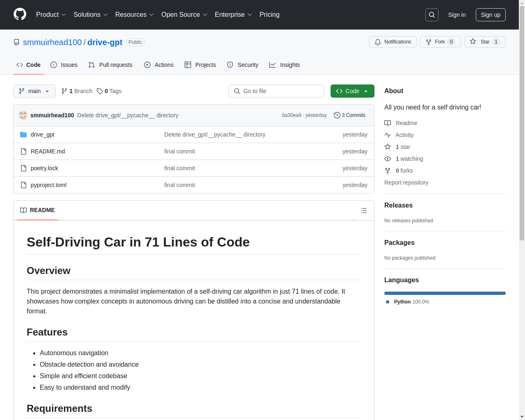Viewport: 525px width, 420px height.
Task: Open the Actions tab
Action: (x=159, y=65)
